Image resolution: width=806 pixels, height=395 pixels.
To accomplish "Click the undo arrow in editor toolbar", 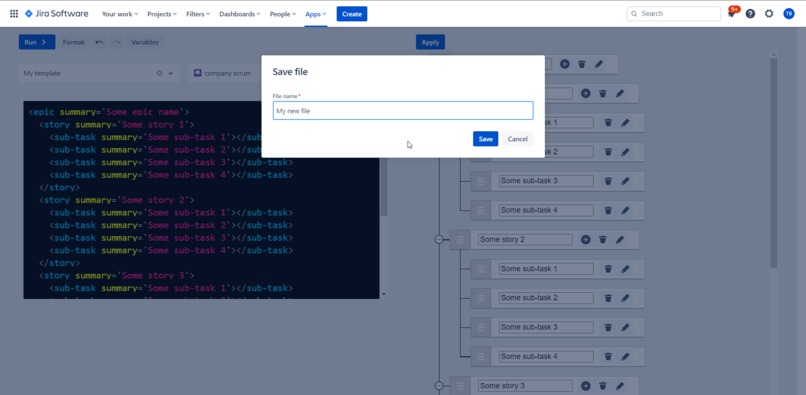I will click(x=99, y=42).
